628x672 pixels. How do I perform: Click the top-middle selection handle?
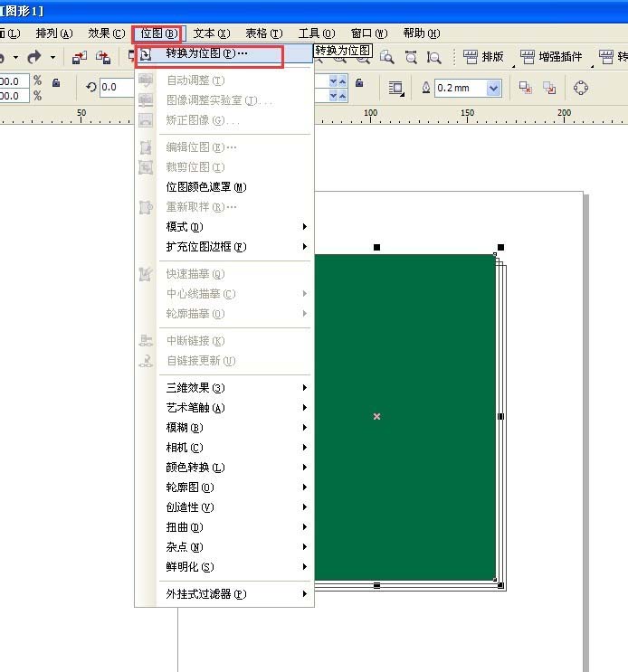tap(376, 247)
